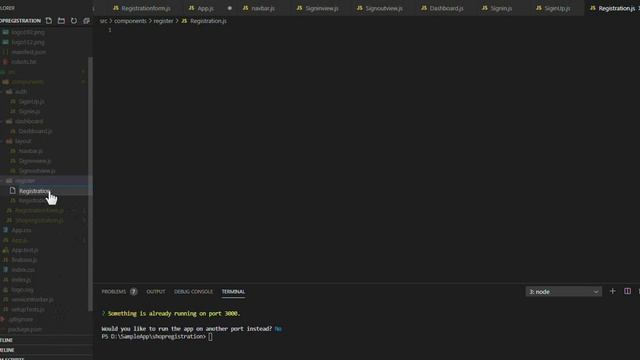The height and width of the screenshot is (360, 640).
Task: Click the unsaved dot on App.js tab
Action: (x=229, y=8)
